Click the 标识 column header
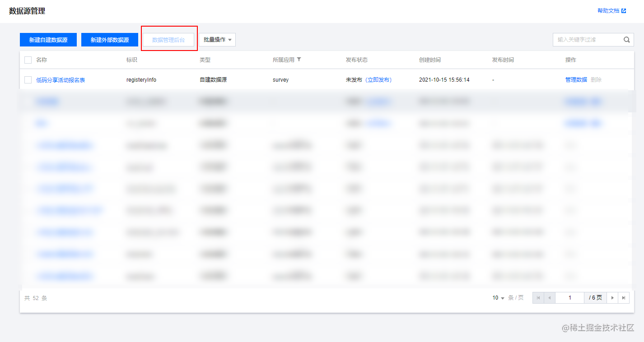This screenshot has height=342, width=644. [x=132, y=60]
